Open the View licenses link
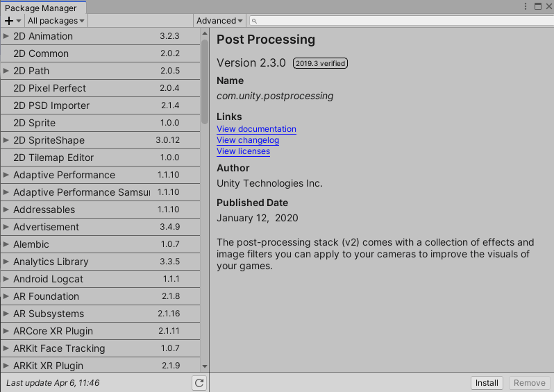This screenshot has width=554, height=392. (243, 151)
